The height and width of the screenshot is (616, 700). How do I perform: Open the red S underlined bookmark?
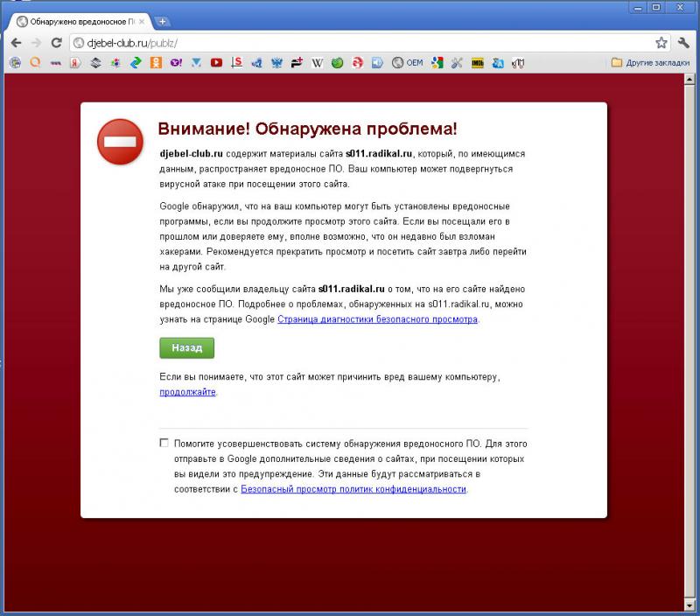pos(236,63)
